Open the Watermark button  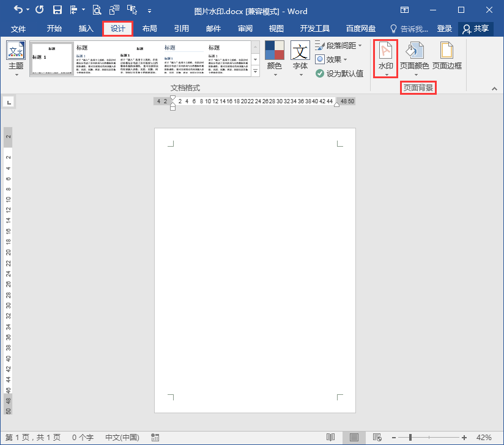coord(386,59)
